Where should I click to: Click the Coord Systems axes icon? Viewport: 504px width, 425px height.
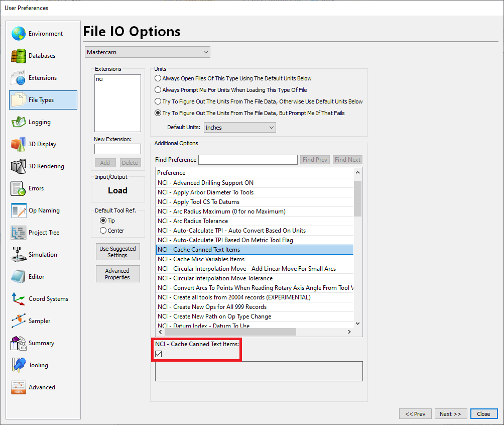click(x=18, y=299)
